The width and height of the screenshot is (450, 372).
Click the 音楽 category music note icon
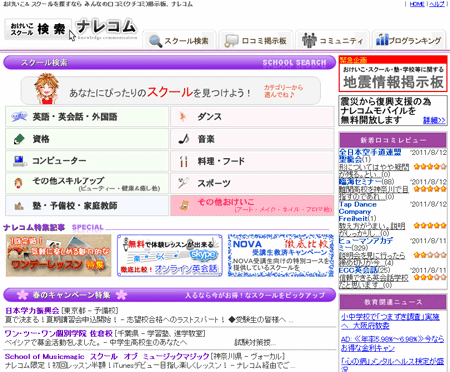click(184, 139)
